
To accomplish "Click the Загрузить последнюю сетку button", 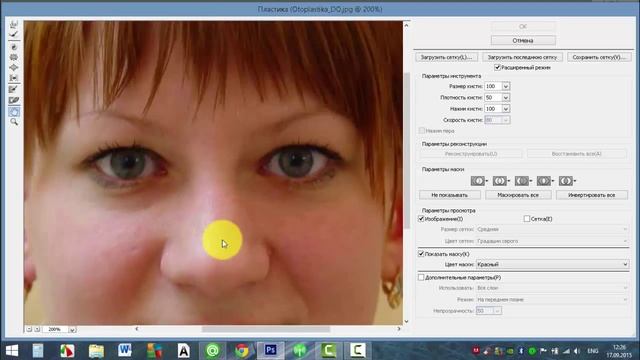I will coord(522,57).
